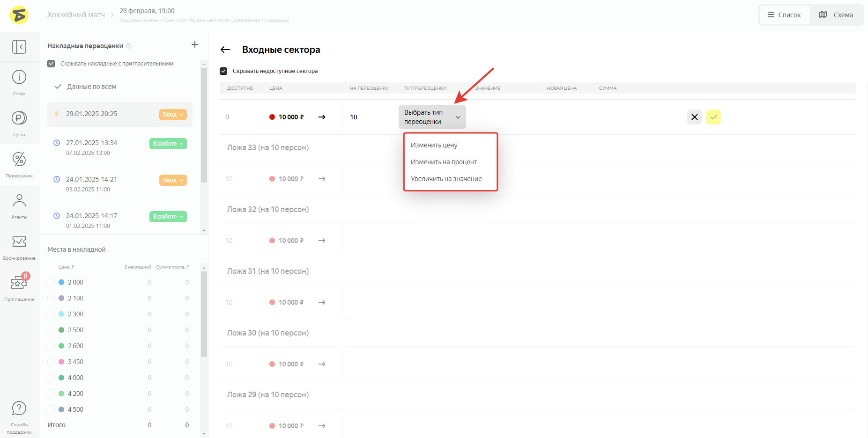Add a new накладная with plus icon

(x=195, y=44)
